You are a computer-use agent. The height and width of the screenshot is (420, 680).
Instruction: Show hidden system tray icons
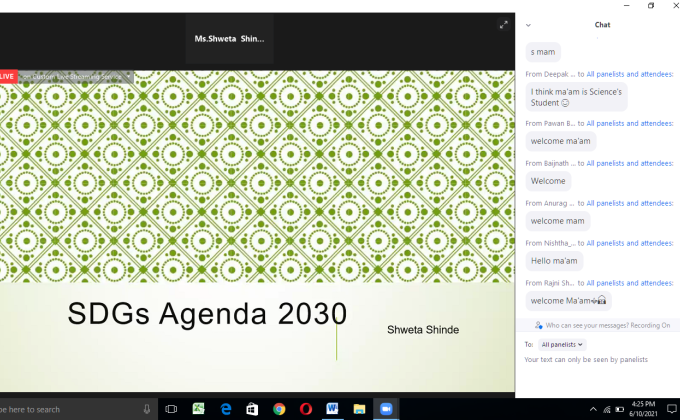[x=593, y=409]
